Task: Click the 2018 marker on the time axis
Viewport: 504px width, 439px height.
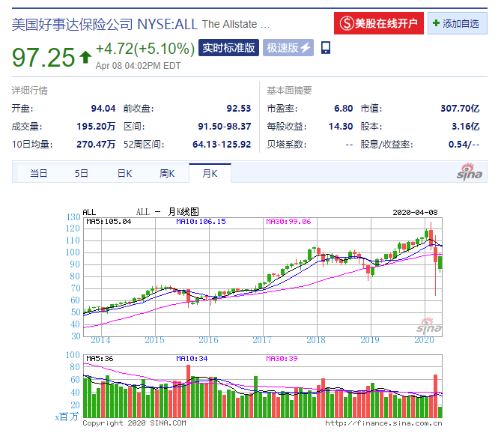Action: pyautogui.click(x=314, y=339)
